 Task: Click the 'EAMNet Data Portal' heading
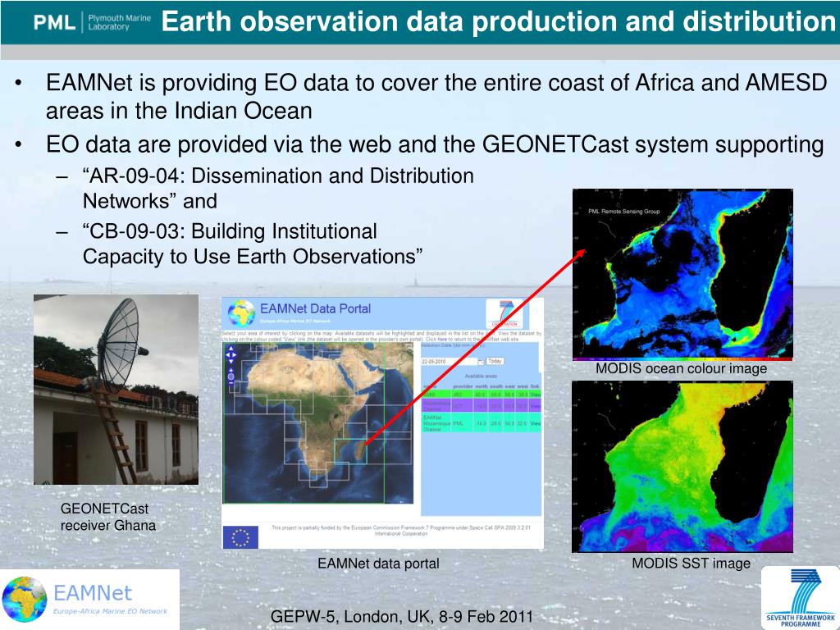(316, 308)
